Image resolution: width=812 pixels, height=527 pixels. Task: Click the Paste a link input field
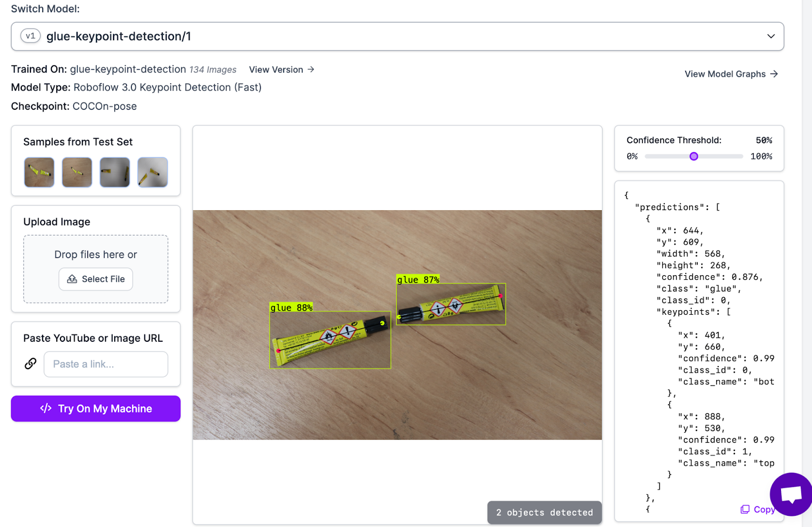click(106, 364)
